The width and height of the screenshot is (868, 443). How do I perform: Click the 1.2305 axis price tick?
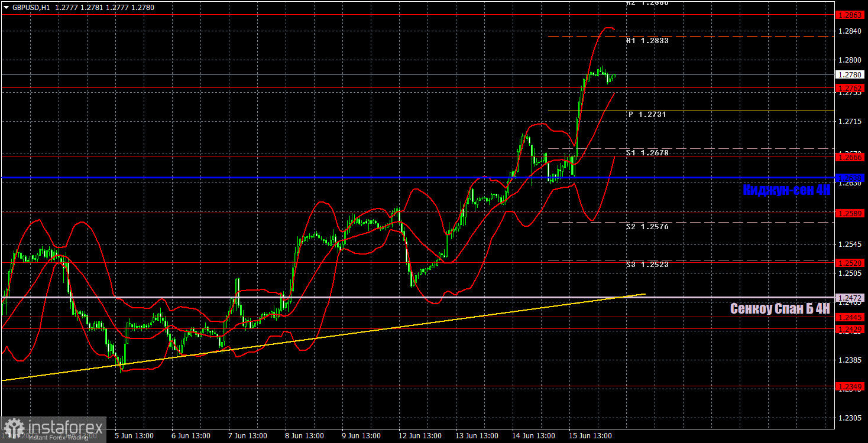(850, 418)
